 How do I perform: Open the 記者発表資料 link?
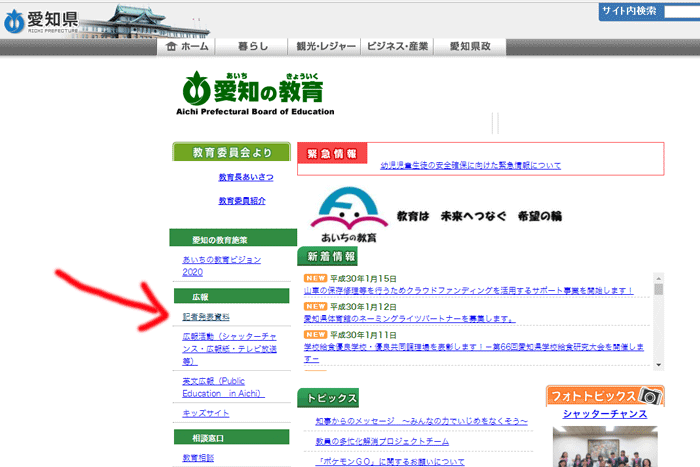coord(204,314)
